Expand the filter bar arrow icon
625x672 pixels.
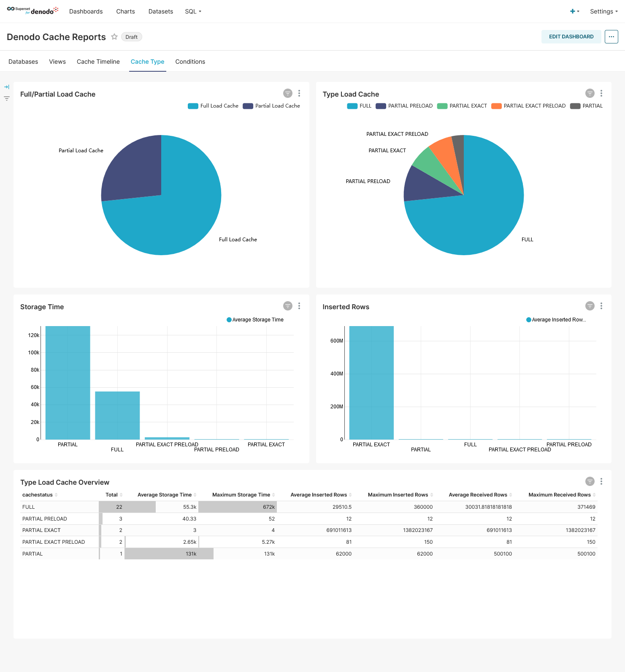(x=7, y=87)
